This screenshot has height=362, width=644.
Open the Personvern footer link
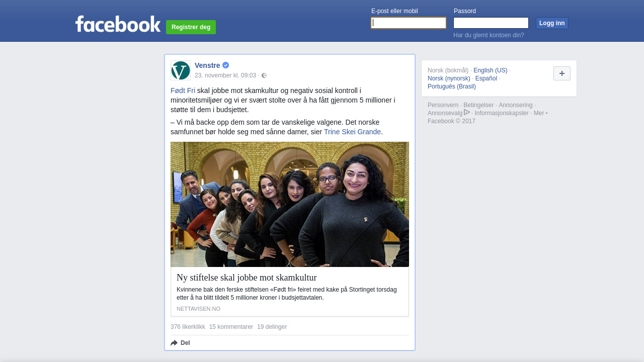click(x=443, y=105)
